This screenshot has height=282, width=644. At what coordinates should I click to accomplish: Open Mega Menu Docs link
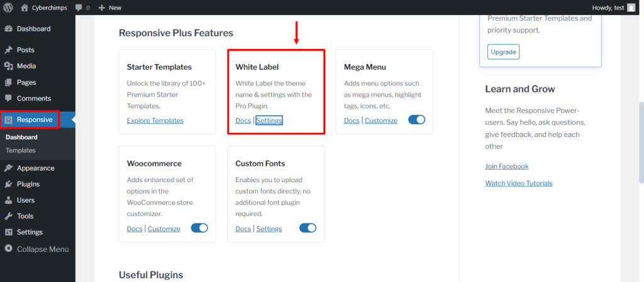point(352,121)
